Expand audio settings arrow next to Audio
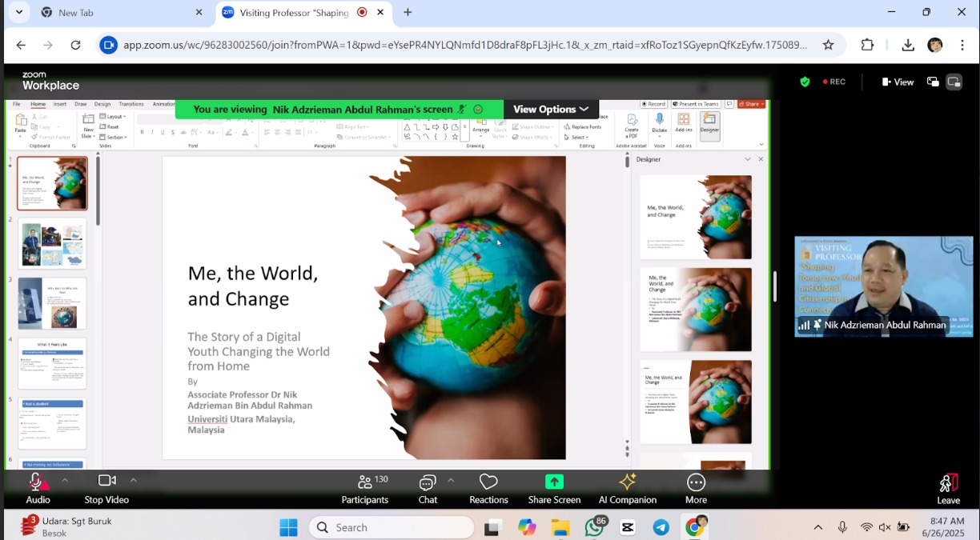Viewport: 980px width, 540px height. (65, 480)
